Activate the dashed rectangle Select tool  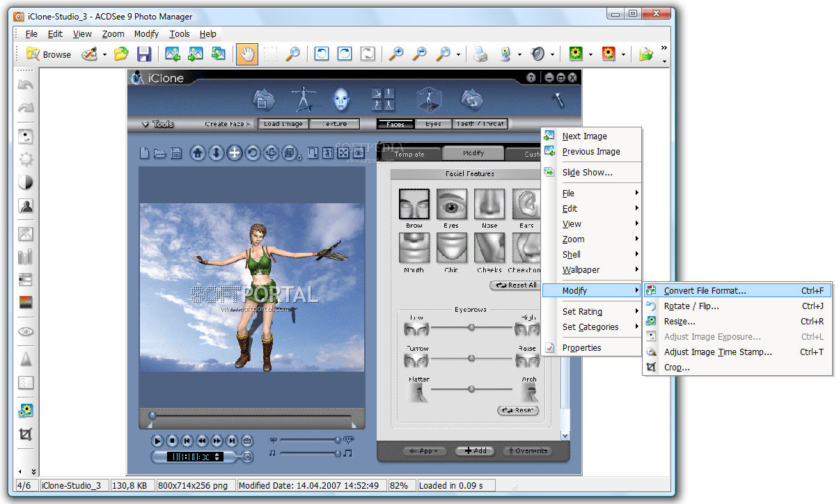click(270, 54)
